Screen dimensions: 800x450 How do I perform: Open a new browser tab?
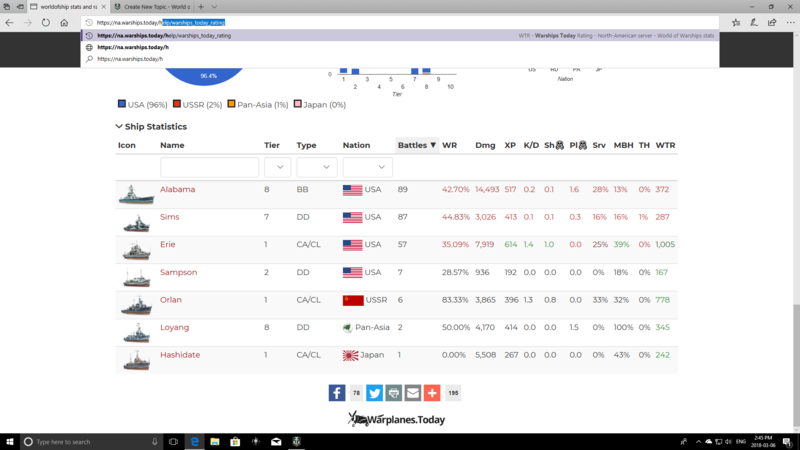coord(201,6)
